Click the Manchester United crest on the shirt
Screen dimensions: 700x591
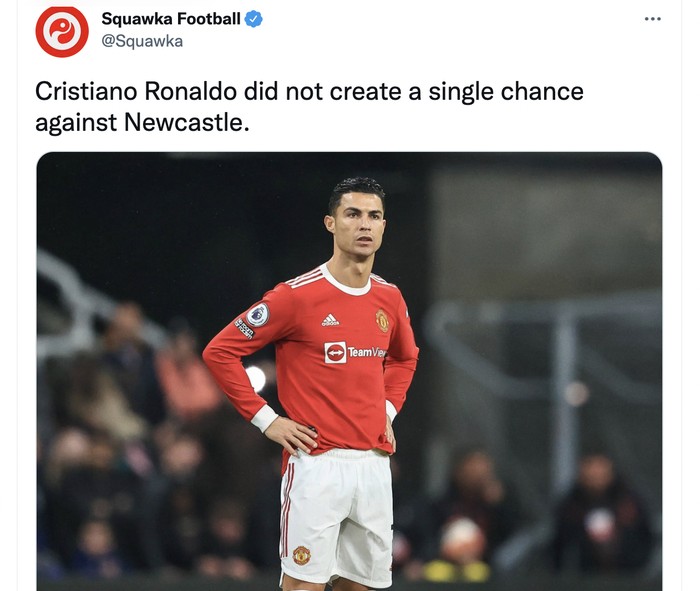[382, 320]
